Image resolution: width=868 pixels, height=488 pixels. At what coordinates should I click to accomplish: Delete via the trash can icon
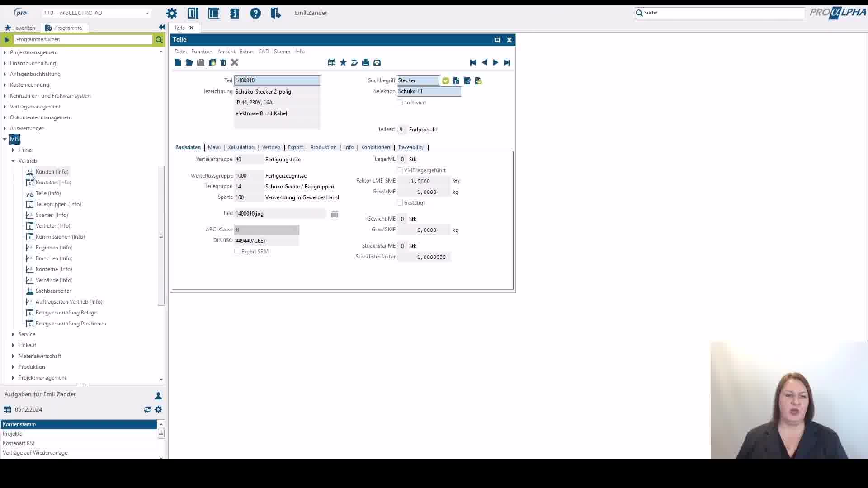(x=223, y=63)
